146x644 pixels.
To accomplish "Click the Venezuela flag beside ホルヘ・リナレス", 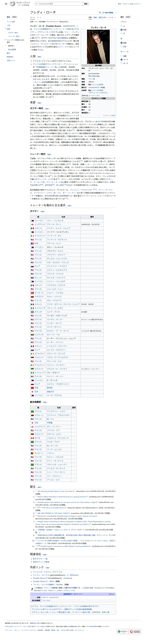I will 32,297.
